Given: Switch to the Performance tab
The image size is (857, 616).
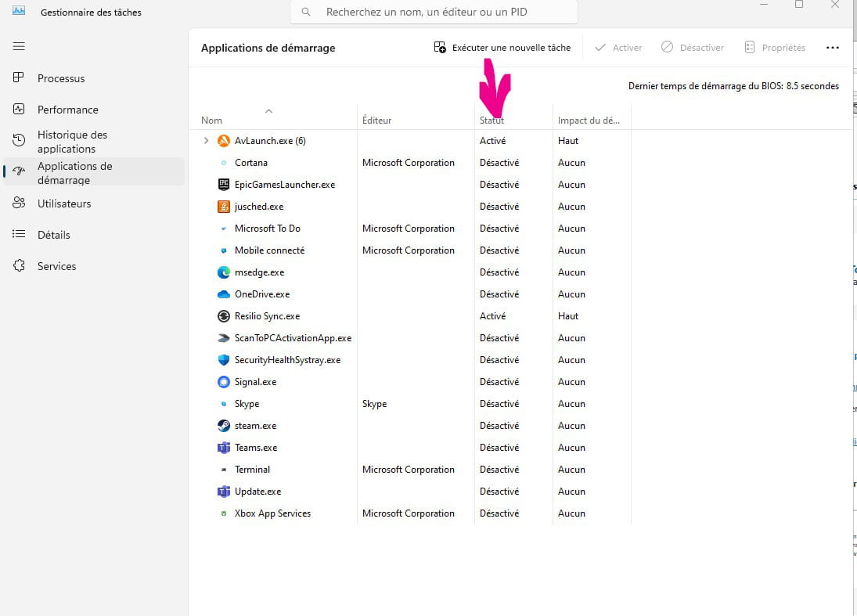Looking at the screenshot, I should (67, 110).
